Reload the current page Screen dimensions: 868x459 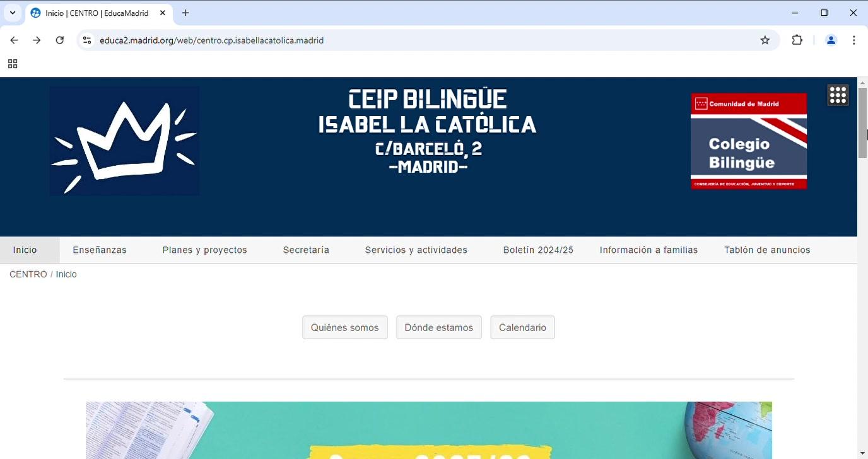pyautogui.click(x=59, y=40)
